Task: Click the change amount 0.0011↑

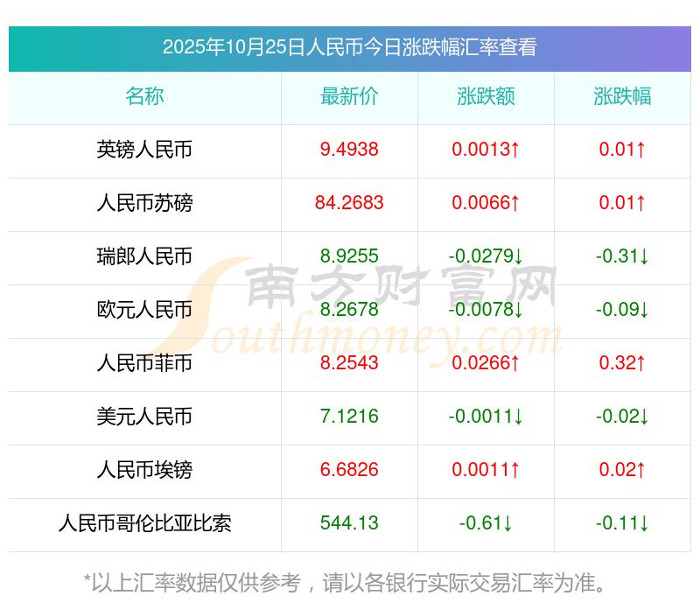Action: point(486,470)
